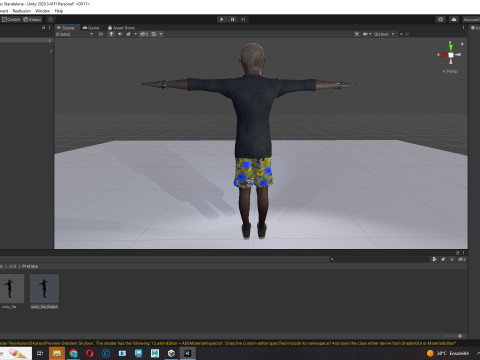The height and width of the screenshot is (360, 480).
Task: Open the component tools icon in Scene view
Action: [x=357, y=34]
